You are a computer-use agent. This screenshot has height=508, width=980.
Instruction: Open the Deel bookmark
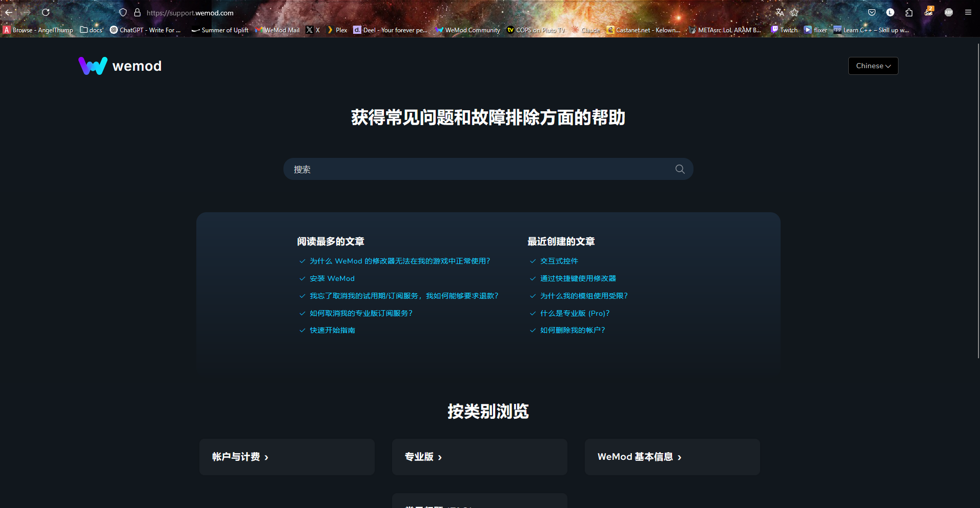coord(391,30)
